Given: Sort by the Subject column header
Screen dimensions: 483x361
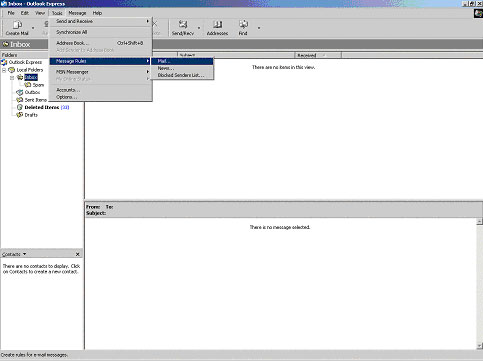Looking at the screenshot, I should [236, 55].
